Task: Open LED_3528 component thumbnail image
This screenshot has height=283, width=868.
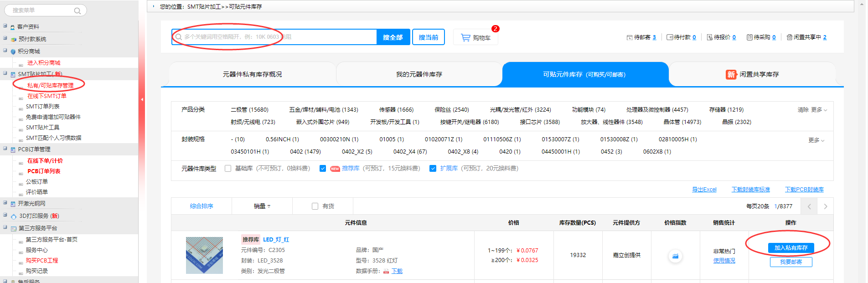Action: 204,255
